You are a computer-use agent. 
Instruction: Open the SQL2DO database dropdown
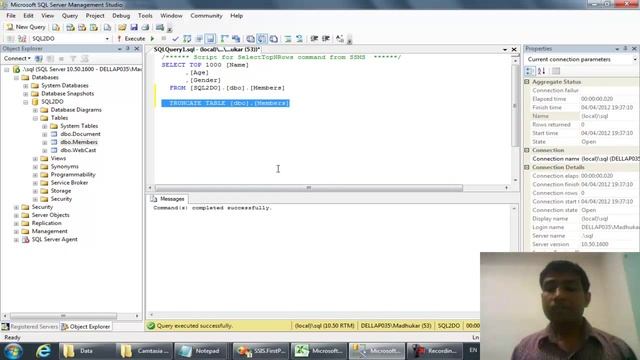(x=107, y=39)
